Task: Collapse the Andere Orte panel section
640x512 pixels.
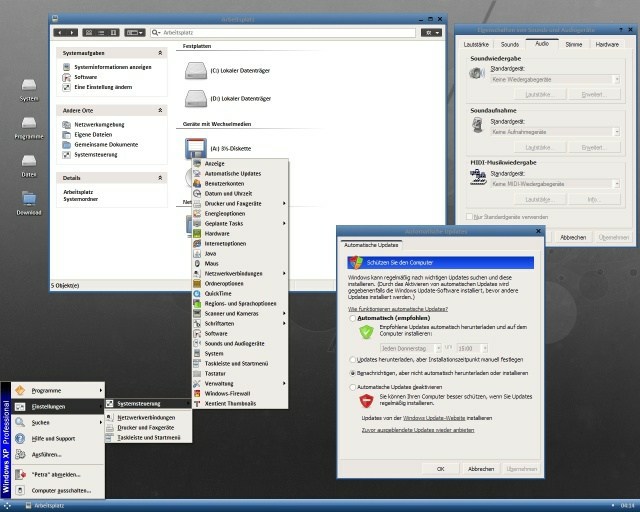Action: [160, 111]
